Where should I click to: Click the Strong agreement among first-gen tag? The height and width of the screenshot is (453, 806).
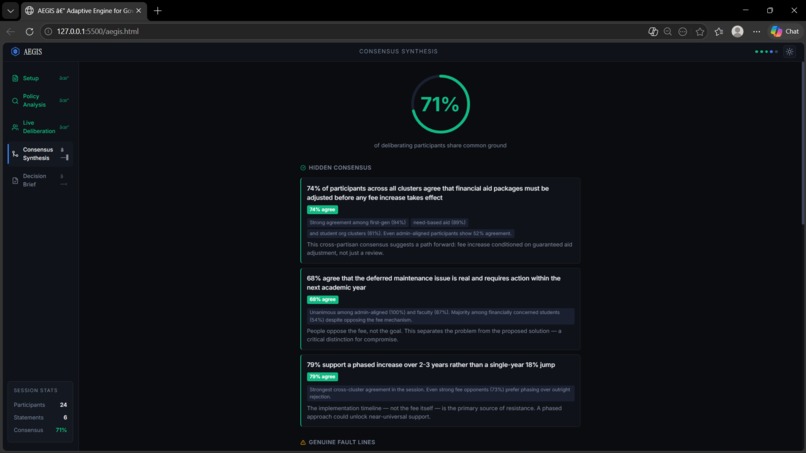coord(358,223)
